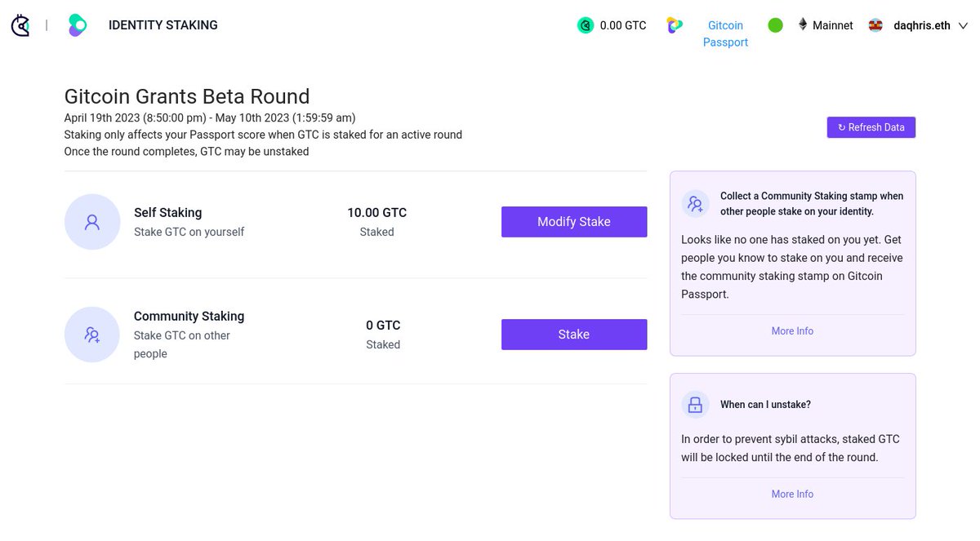The height and width of the screenshot is (541, 980).
Task: Click the Gitcoin logo icon
Action: 20,25
